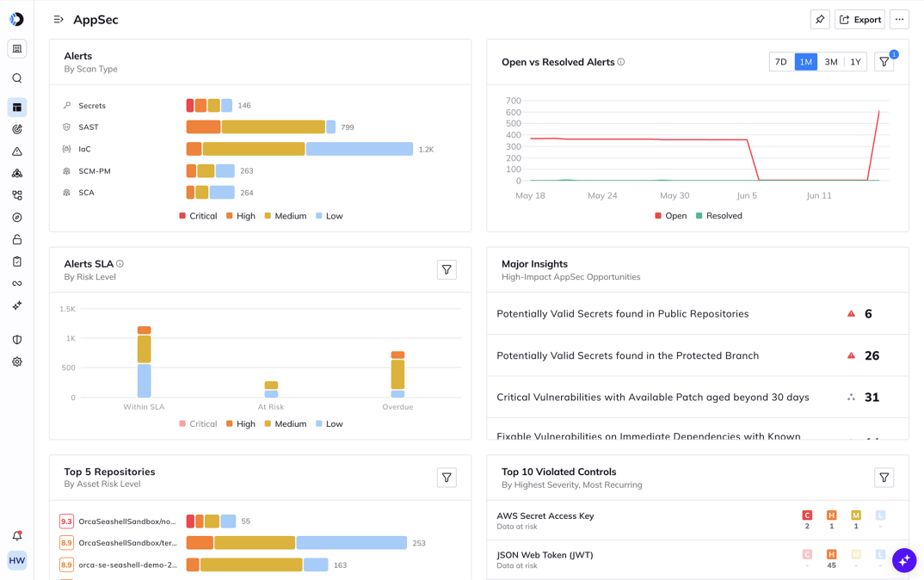
Task: Open the infinity shift-left sidebar icon
Action: click(x=17, y=283)
